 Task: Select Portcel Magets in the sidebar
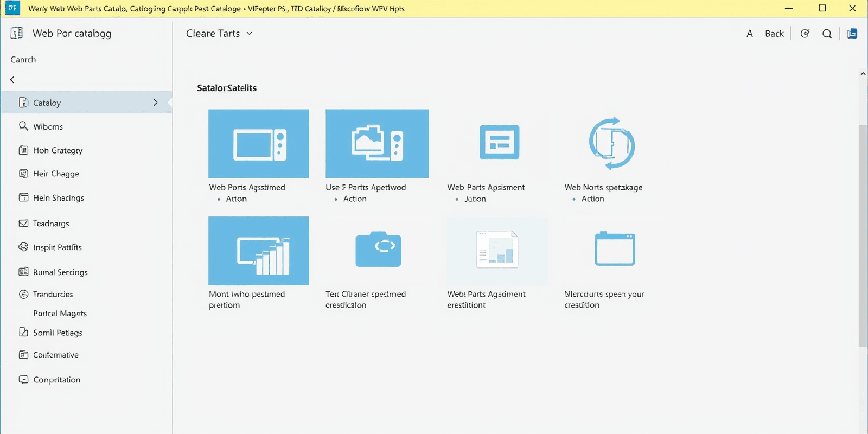60,314
